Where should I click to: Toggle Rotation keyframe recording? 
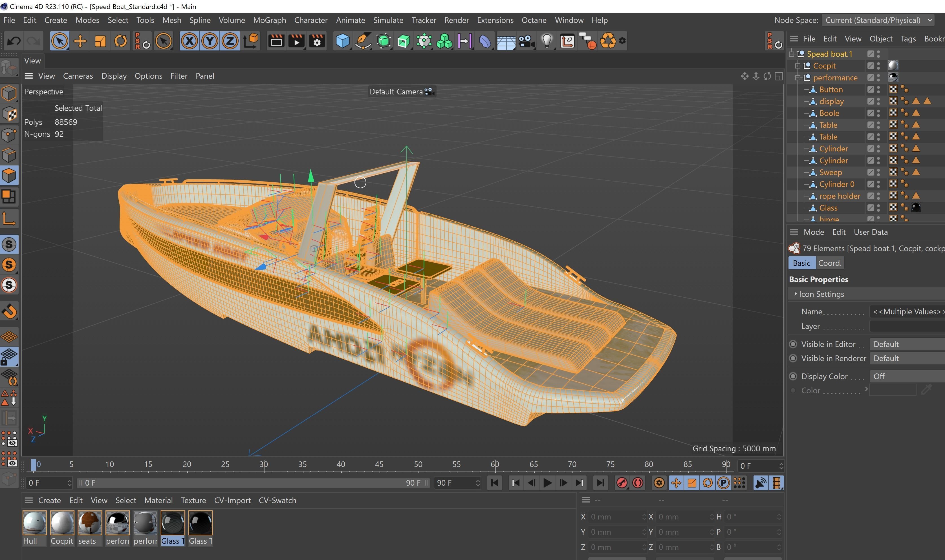(x=708, y=483)
